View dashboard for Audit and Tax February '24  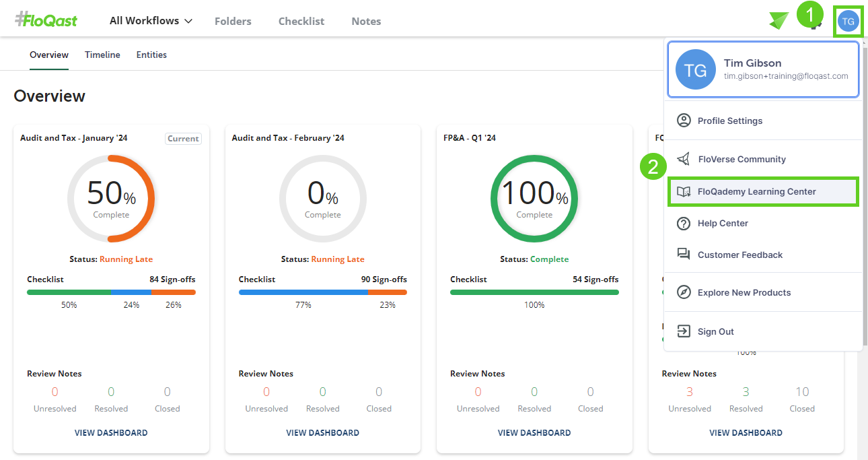(323, 433)
